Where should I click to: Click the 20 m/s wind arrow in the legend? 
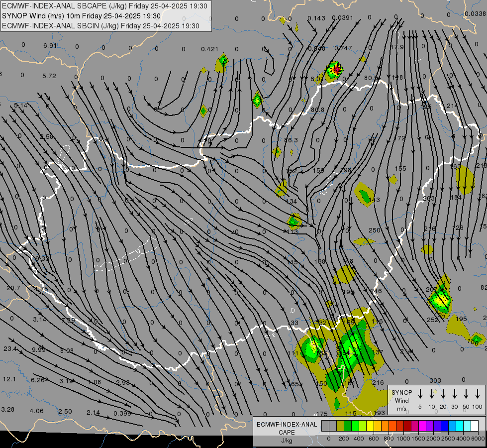(x=443, y=393)
